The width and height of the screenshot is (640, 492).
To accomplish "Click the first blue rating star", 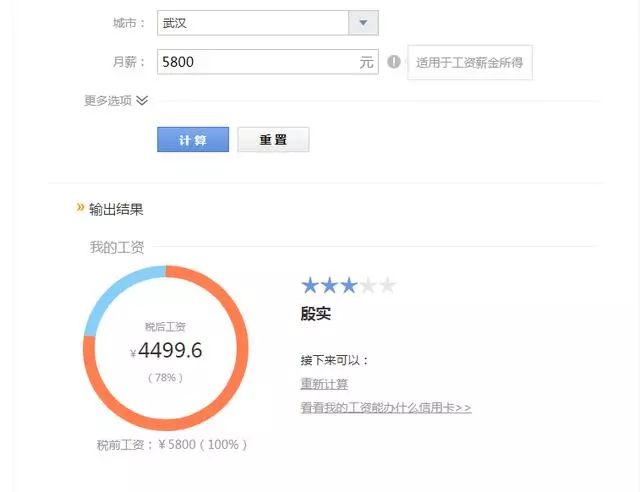I will tap(310, 285).
